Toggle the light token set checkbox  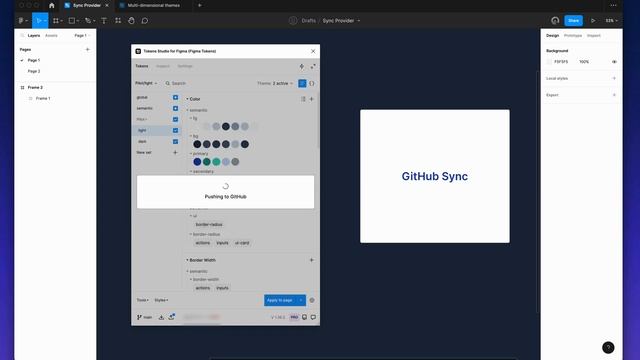175,130
